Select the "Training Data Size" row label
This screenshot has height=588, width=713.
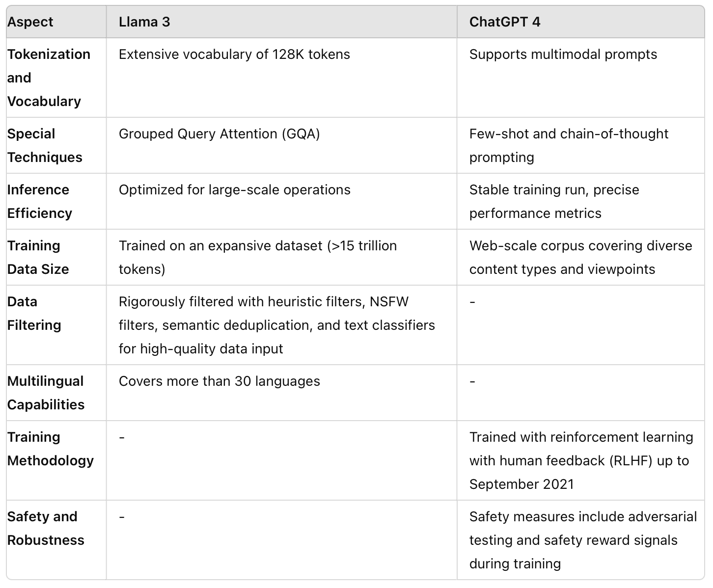(38, 257)
